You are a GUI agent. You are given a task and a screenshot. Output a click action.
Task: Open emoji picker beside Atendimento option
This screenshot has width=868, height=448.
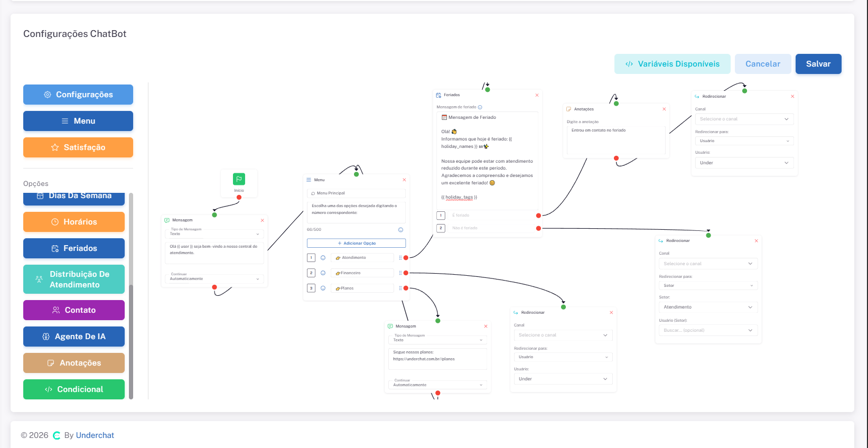pyautogui.click(x=323, y=258)
